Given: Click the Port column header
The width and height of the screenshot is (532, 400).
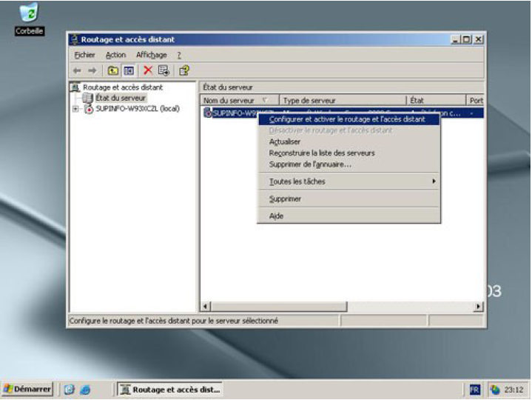Looking at the screenshot, I should coord(475,101).
